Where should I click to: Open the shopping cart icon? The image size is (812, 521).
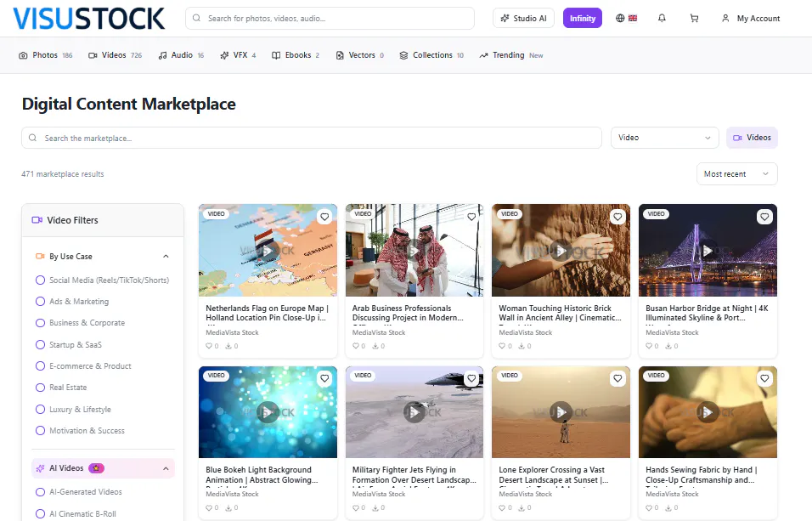click(694, 18)
